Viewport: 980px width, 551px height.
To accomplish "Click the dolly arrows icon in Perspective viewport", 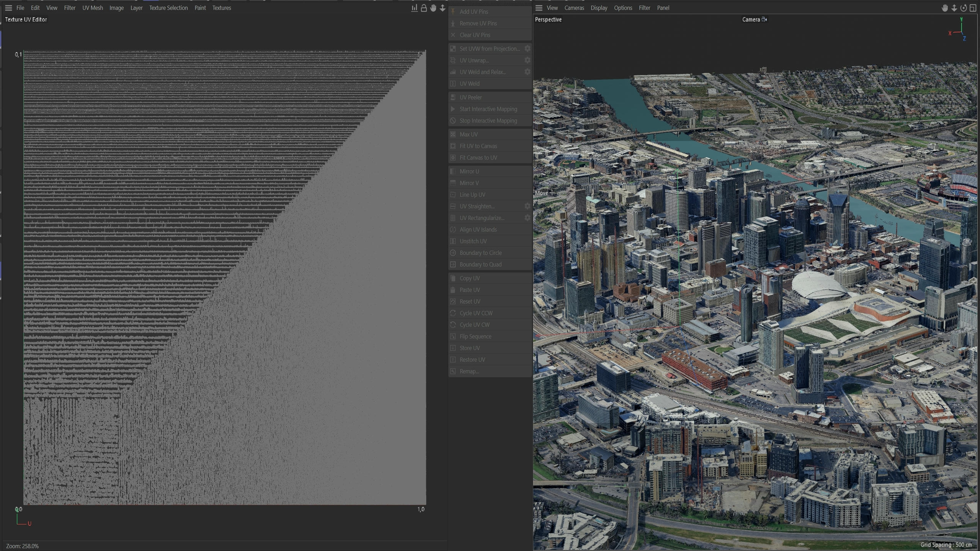I will coord(954,8).
